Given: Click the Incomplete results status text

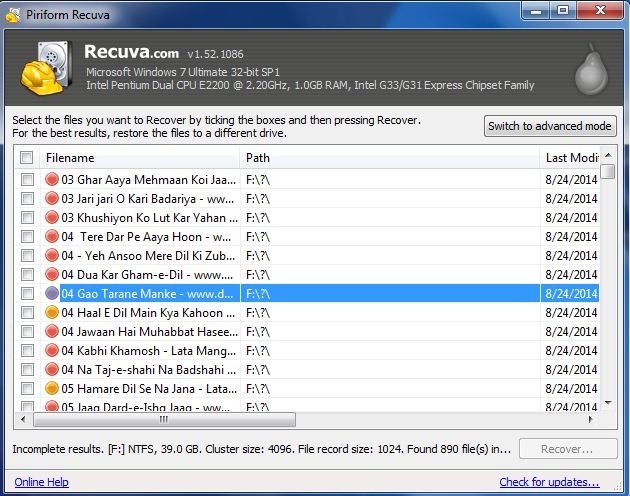Looking at the screenshot, I should [261, 449].
